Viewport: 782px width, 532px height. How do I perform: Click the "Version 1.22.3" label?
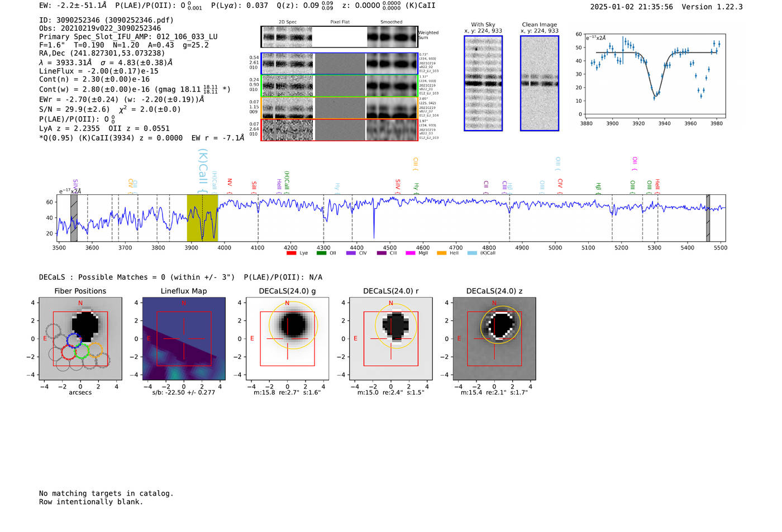[712, 7]
